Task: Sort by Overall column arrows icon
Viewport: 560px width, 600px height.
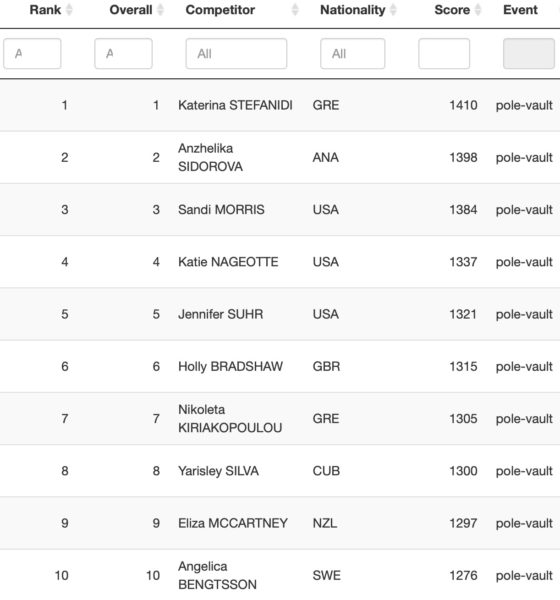Action: (x=160, y=10)
